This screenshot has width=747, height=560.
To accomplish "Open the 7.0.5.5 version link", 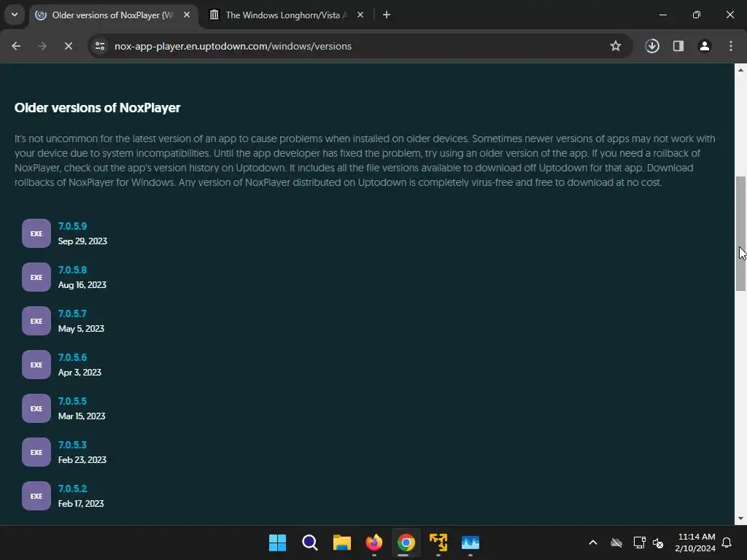I will 72,402.
